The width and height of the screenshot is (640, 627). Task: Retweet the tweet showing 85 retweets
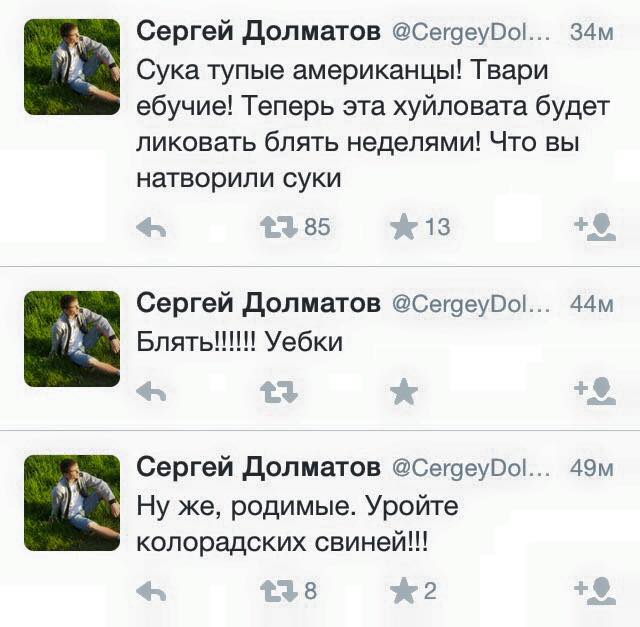[x=276, y=228]
